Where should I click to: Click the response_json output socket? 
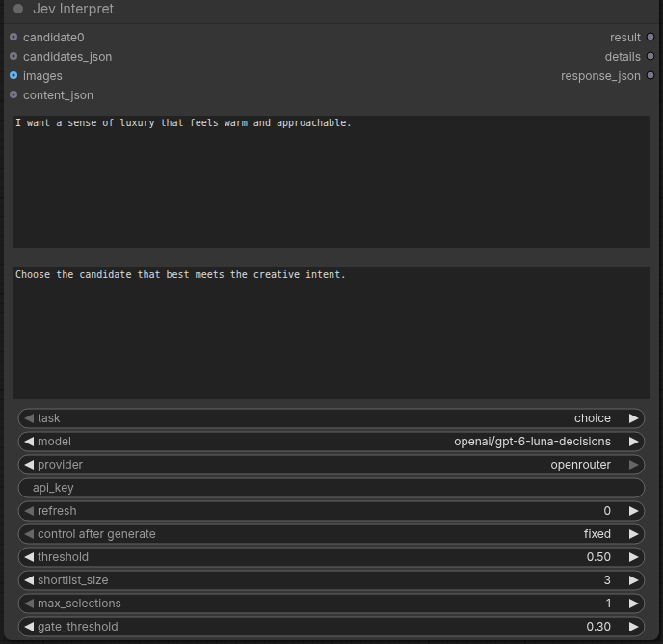[650, 76]
